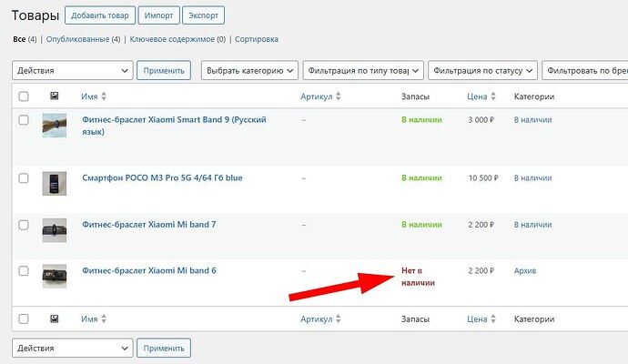Open the bottom Действия bulk actions dropdown

73,348
